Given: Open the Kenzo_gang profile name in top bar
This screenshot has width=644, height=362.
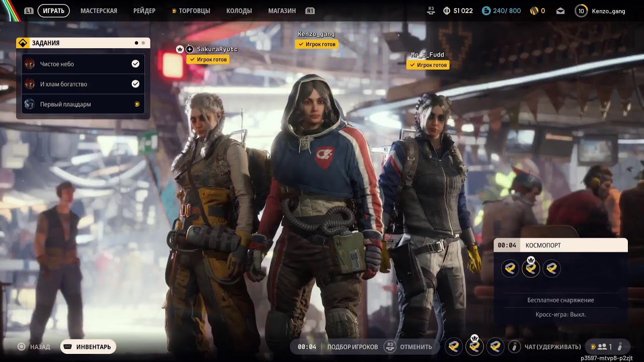Looking at the screenshot, I should (x=608, y=11).
